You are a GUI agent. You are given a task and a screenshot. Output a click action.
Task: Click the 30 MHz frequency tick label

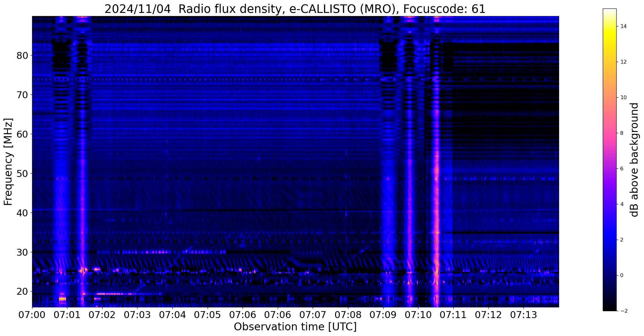[22, 252]
